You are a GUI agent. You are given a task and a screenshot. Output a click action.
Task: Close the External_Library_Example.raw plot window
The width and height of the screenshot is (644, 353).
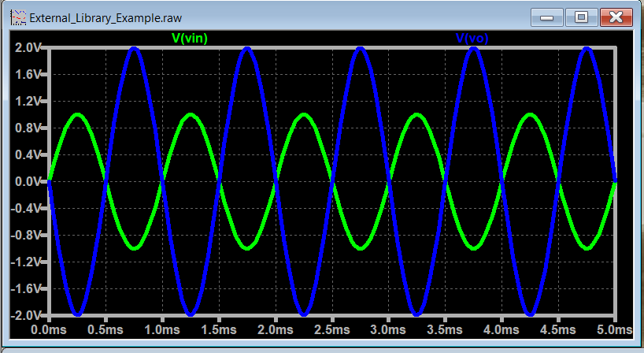(x=616, y=17)
